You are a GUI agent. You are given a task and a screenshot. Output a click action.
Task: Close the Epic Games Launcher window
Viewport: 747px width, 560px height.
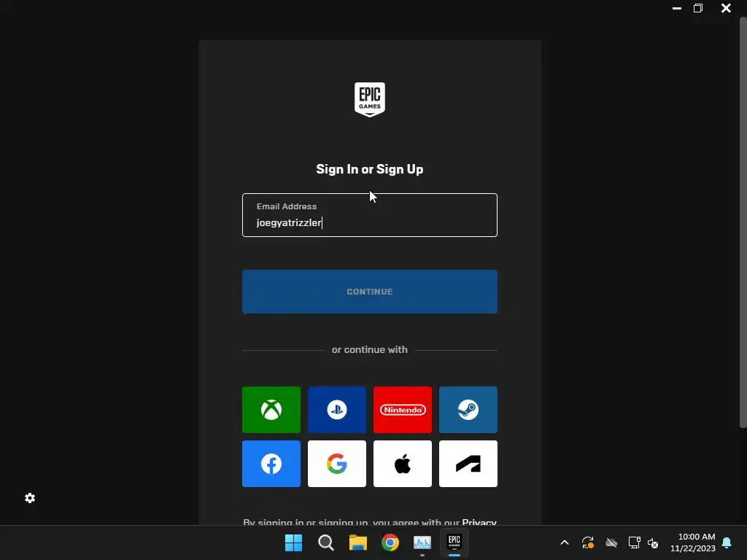coord(726,8)
